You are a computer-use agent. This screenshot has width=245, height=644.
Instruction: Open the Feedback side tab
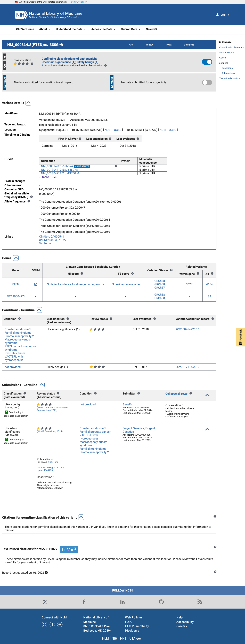click(241, 337)
